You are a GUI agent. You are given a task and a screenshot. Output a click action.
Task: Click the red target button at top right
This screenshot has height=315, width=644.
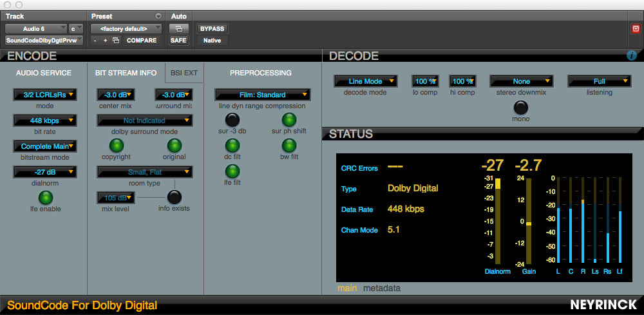pos(636,29)
